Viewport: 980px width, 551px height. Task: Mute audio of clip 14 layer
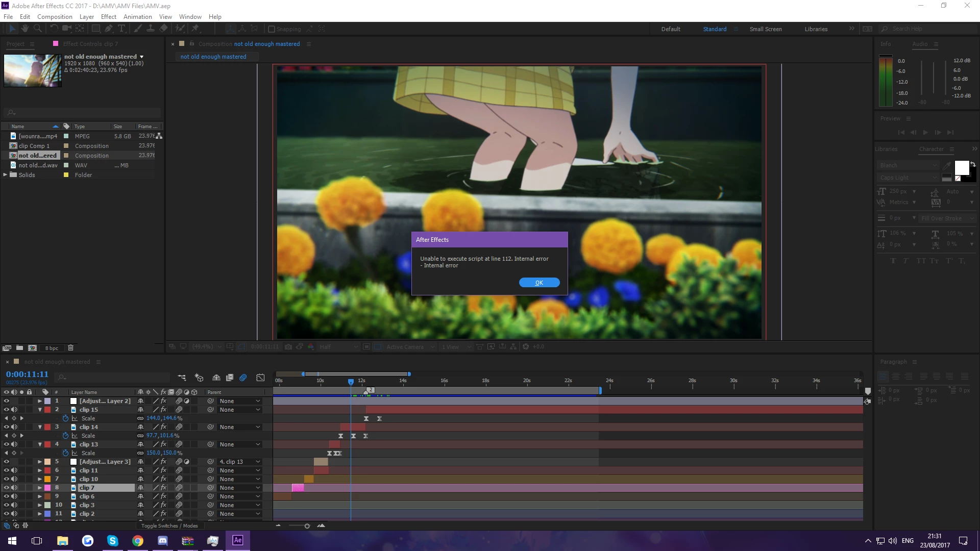(14, 427)
